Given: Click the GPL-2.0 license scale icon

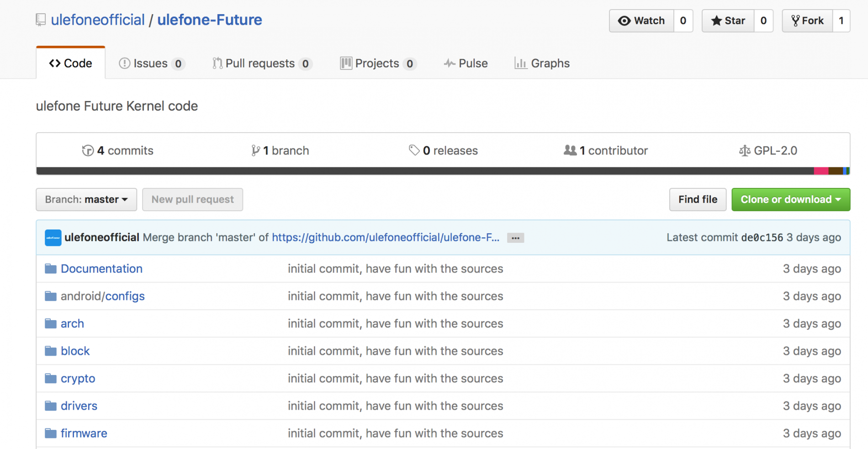Looking at the screenshot, I should click(x=745, y=150).
